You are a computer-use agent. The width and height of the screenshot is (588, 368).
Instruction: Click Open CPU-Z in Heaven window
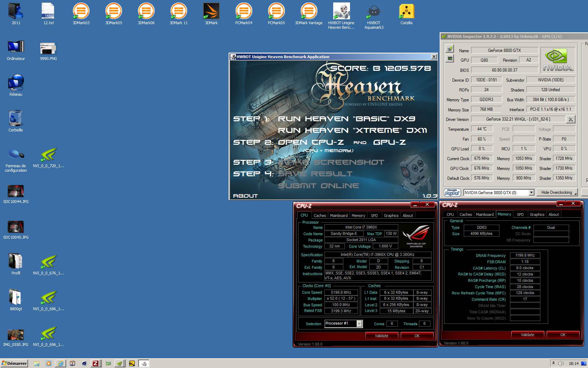tap(311, 142)
